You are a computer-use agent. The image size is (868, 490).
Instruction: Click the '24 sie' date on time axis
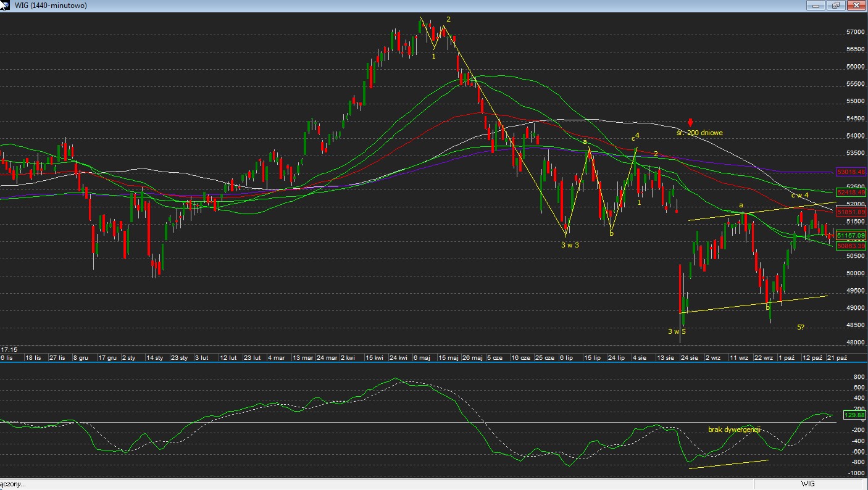tap(689, 357)
